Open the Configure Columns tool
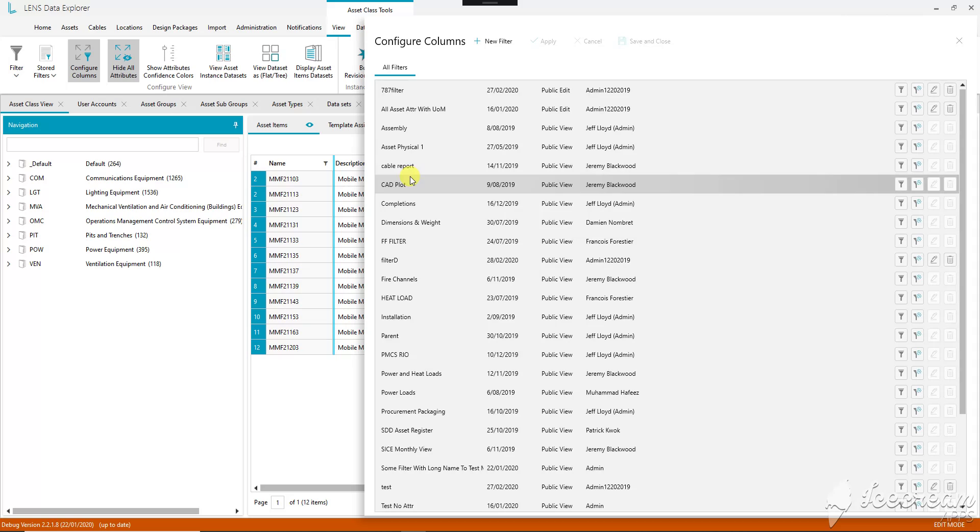 coord(84,61)
